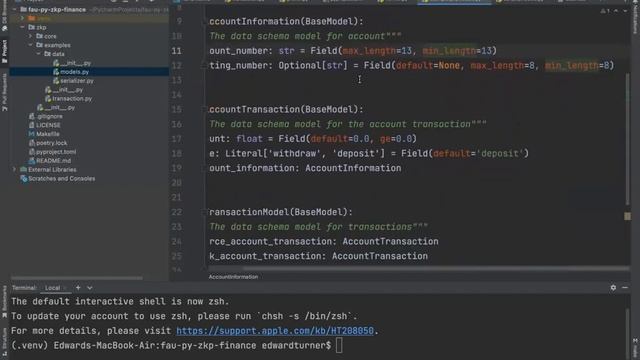Screen dimensions: 640x360
Task: Click the project panel horizontal scrollbar
Action: tap(77, 278)
